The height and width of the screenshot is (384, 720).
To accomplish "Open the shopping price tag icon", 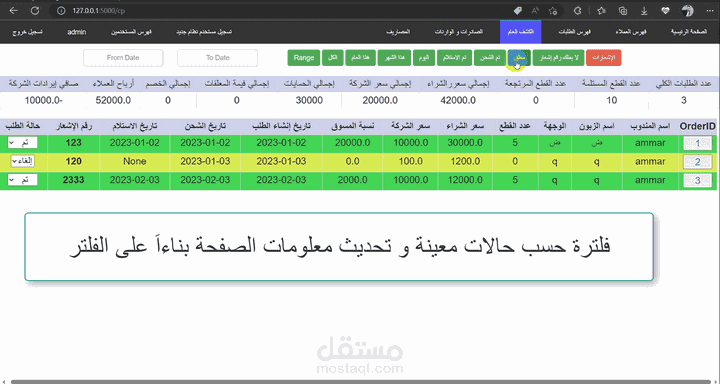I will (517, 11).
